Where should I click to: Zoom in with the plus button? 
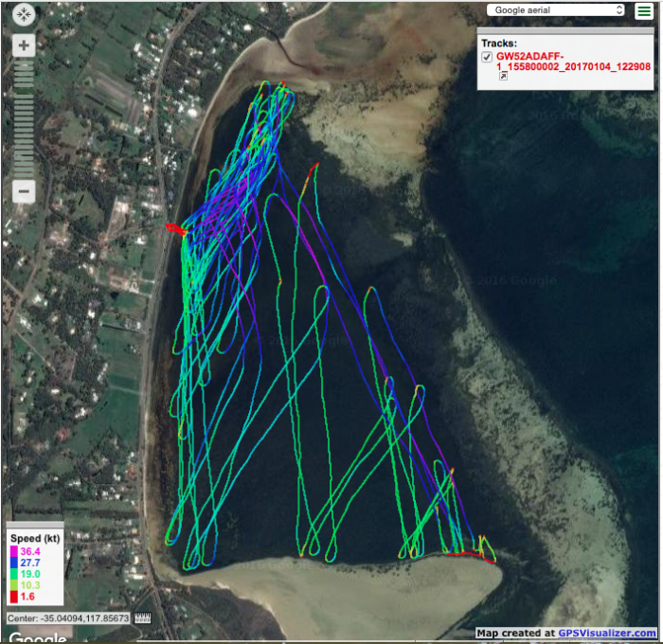click(x=24, y=45)
